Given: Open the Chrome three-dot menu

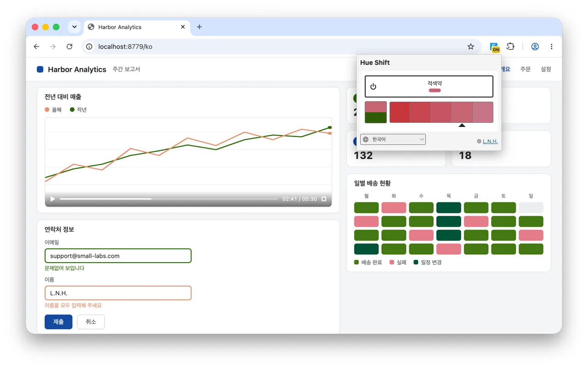Looking at the screenshot, I should click(551, 46).
